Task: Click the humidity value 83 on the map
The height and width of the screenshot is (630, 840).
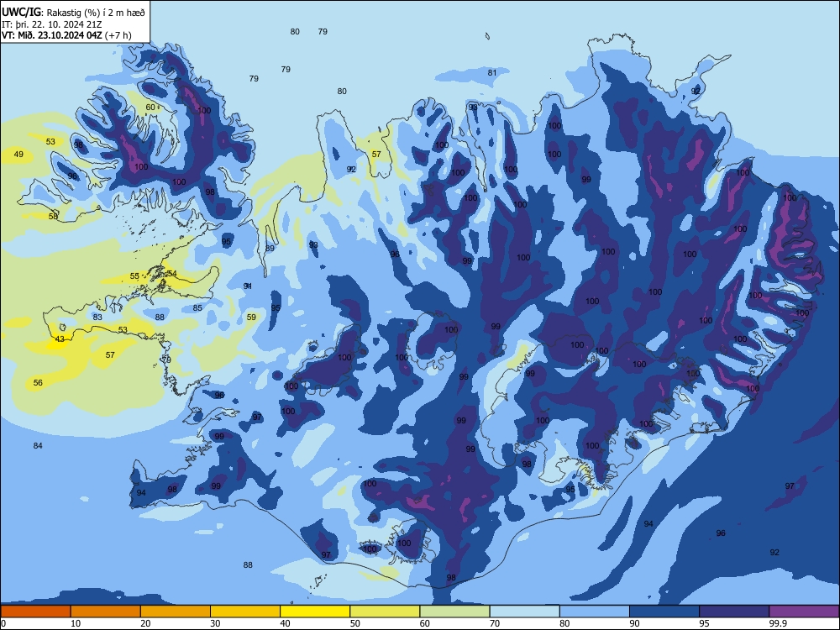Action: pos(97,318)
